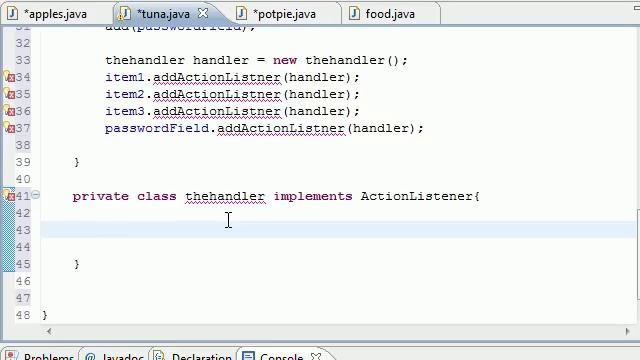Image resolution: width=640 pixels, height=360 pixels.
Task: Click the closing brace on line 45
Action: tap(77, 264)
